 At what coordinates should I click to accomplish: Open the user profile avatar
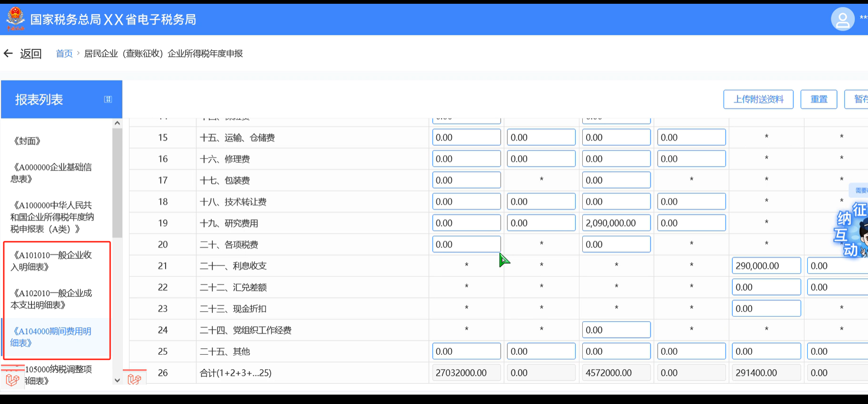[x=842, y=19]
